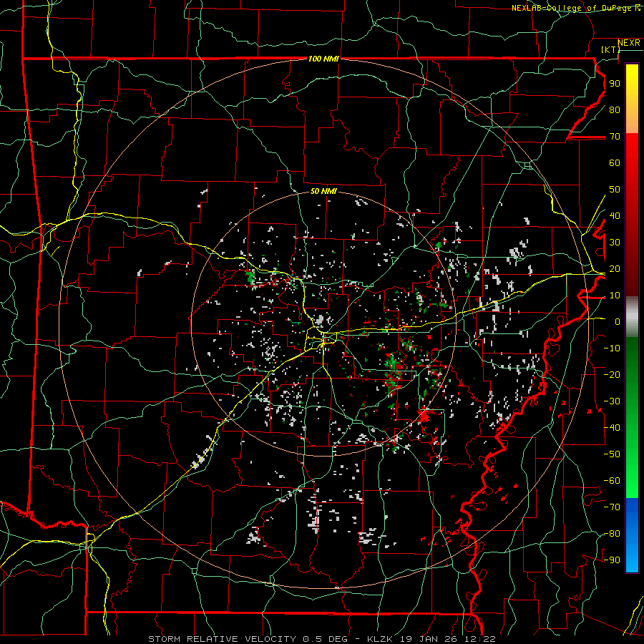Viewport: 644px width, 644px height.
Task: Click the -90 value on the scale
Action: [612, 560]
